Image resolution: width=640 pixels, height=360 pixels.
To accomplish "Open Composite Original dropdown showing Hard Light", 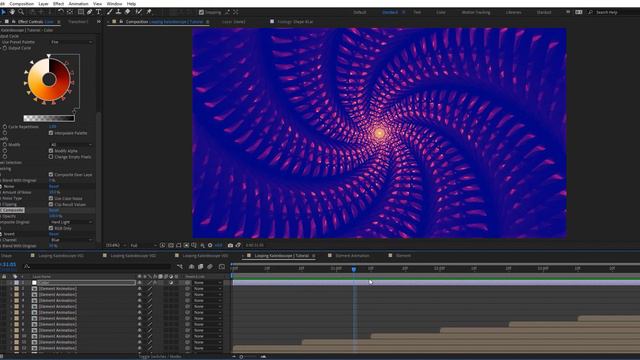I will coord(71,222).
